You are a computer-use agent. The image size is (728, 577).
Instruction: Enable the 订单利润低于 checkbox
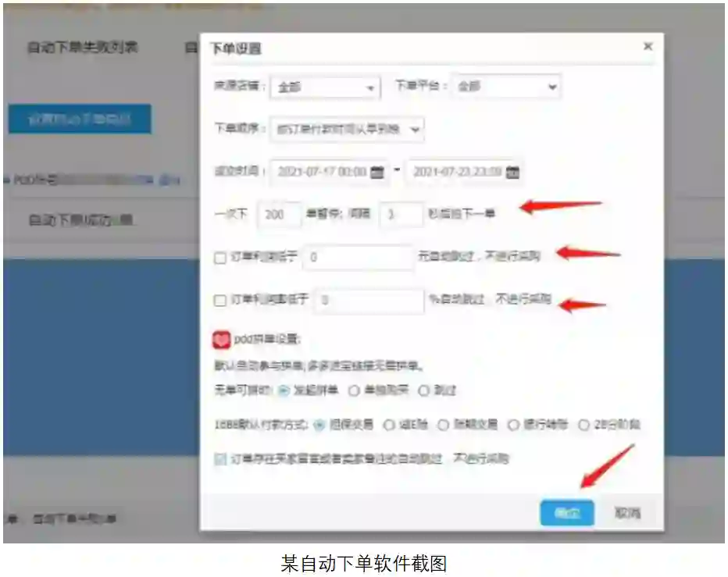(x=220, y=258)
